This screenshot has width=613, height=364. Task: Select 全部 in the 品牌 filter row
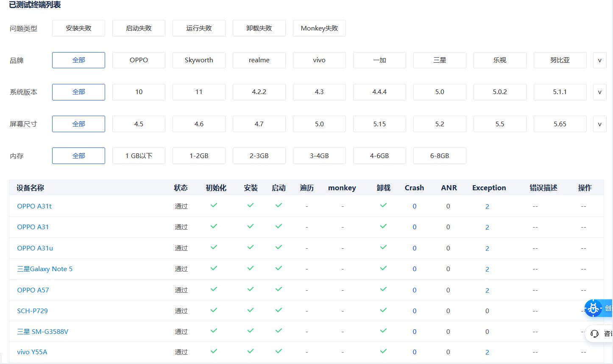click(78, 60)
